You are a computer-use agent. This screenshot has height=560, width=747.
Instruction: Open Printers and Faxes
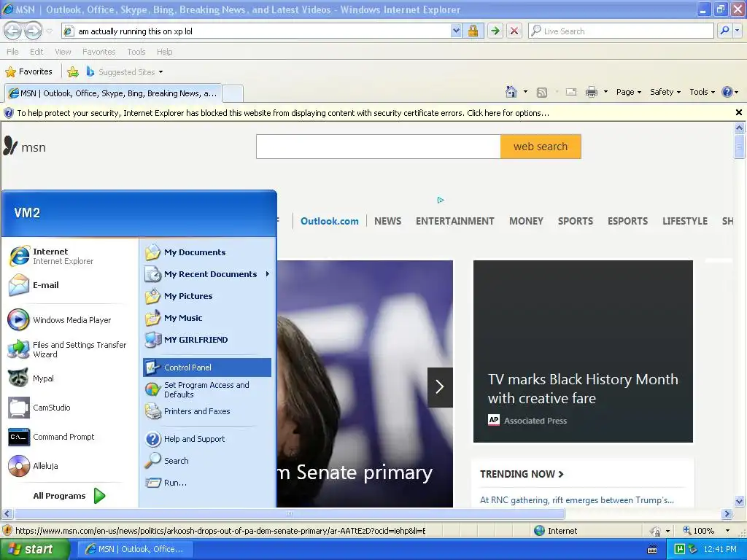click(207, 411)
